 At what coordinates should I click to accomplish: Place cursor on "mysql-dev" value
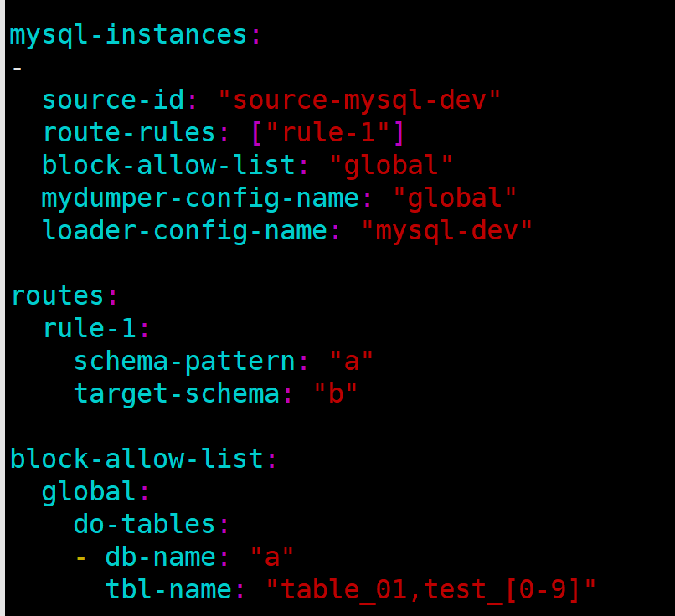(447, 230)
